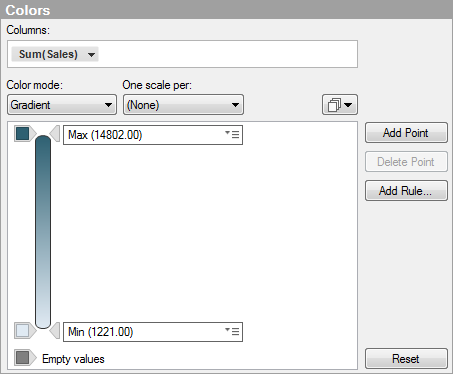Click the gradient color bar
Screen dimensions: 453x374
click(x=43, y=232)
